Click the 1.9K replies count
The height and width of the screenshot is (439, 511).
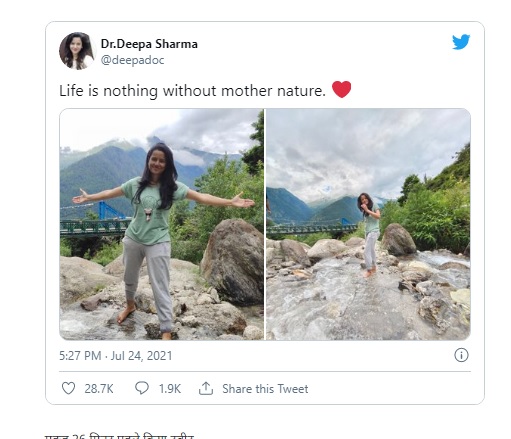[170, 389]
